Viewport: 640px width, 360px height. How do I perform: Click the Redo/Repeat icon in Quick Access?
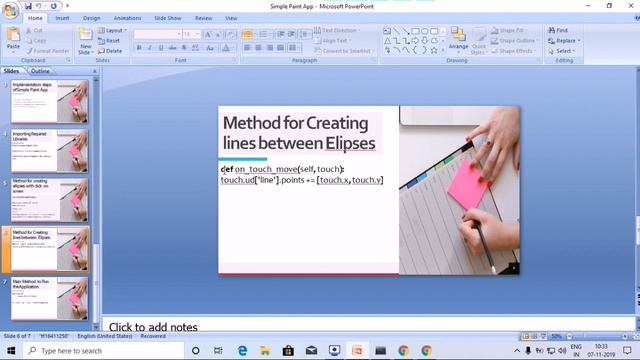pos(53,6)
